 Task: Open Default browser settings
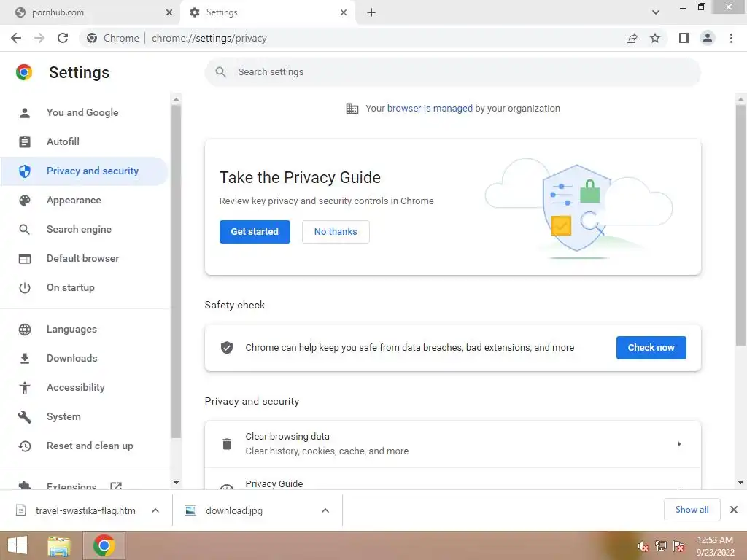[83, 258]
